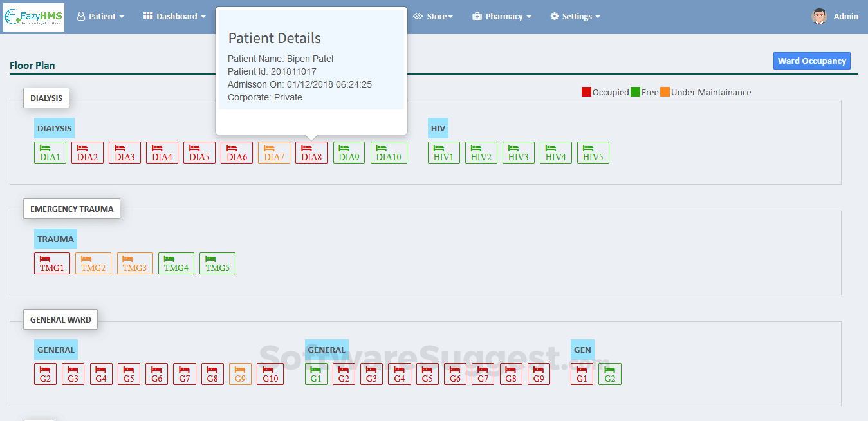This screenshot has height=421, width=868.
Task: Click occupied trauma bed TMG1
Action: pyautogui.click(x=52, y=263)
